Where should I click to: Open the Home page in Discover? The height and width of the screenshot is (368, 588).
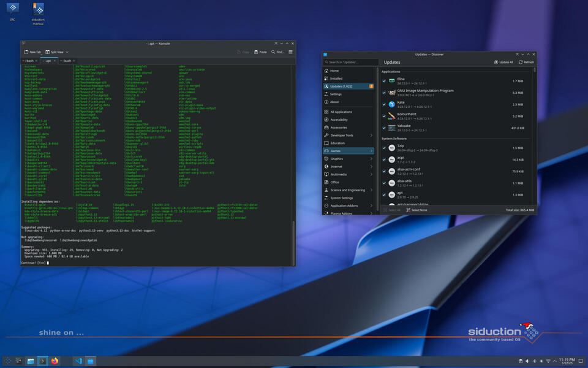coord(348,71)
